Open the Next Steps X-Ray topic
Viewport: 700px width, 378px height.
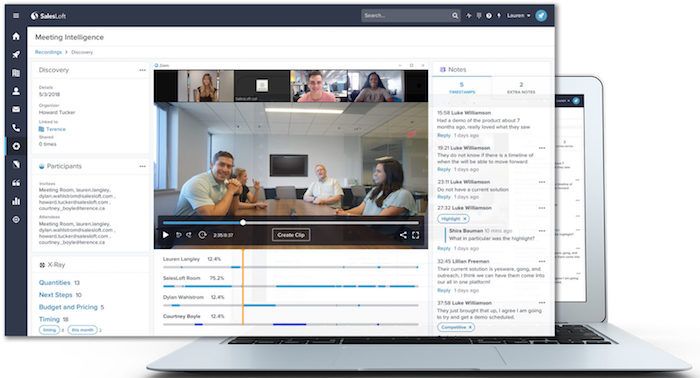point(55,295)
